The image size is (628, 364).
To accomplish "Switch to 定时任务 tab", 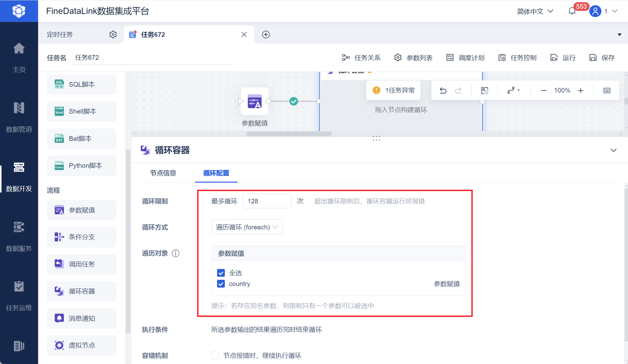I will coord(60,35).
